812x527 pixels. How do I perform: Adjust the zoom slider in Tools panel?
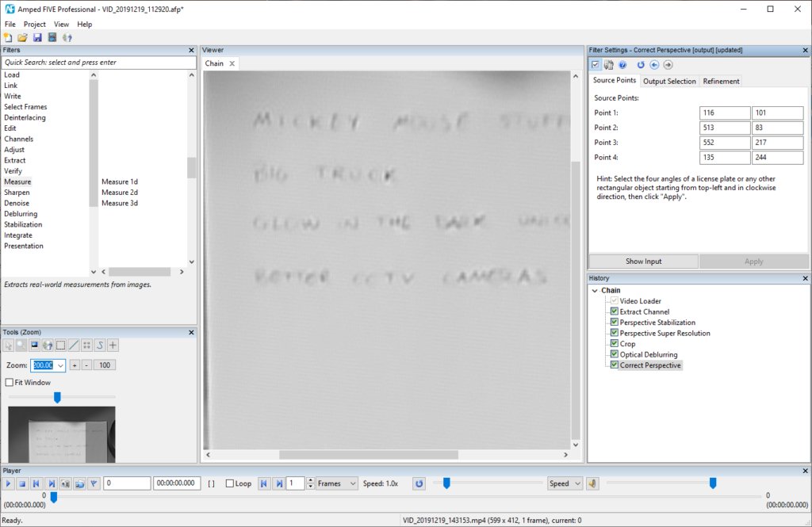pos(57,397)
